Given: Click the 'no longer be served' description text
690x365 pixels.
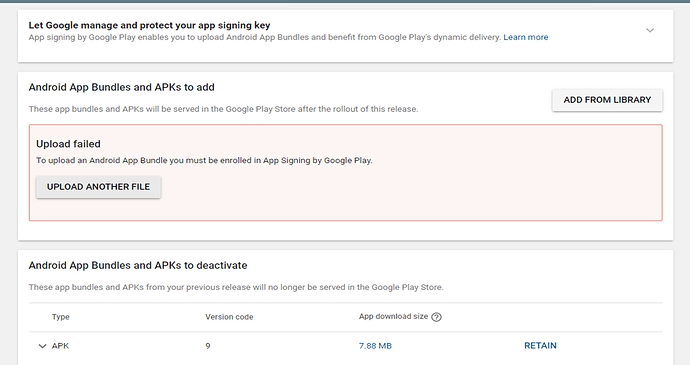Looking at the screenshot, I should pyautogui.click(x=236, y=288).
